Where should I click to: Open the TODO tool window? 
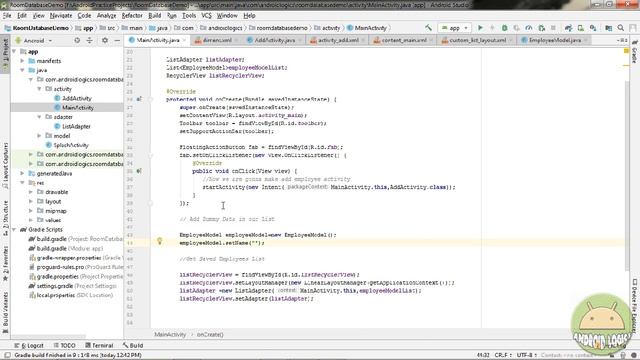click(x=64, y=345)
